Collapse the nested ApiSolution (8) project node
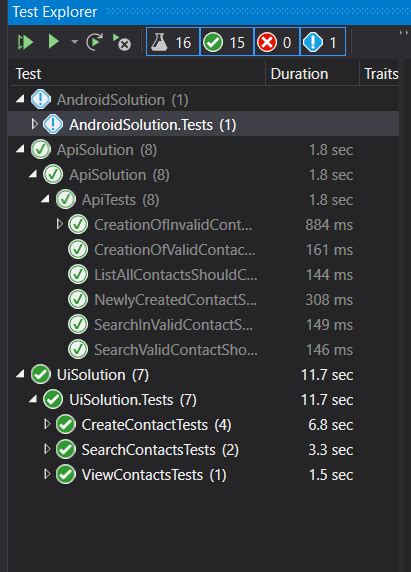The width and height of the screenshot is (411, 572). [33, 174]
